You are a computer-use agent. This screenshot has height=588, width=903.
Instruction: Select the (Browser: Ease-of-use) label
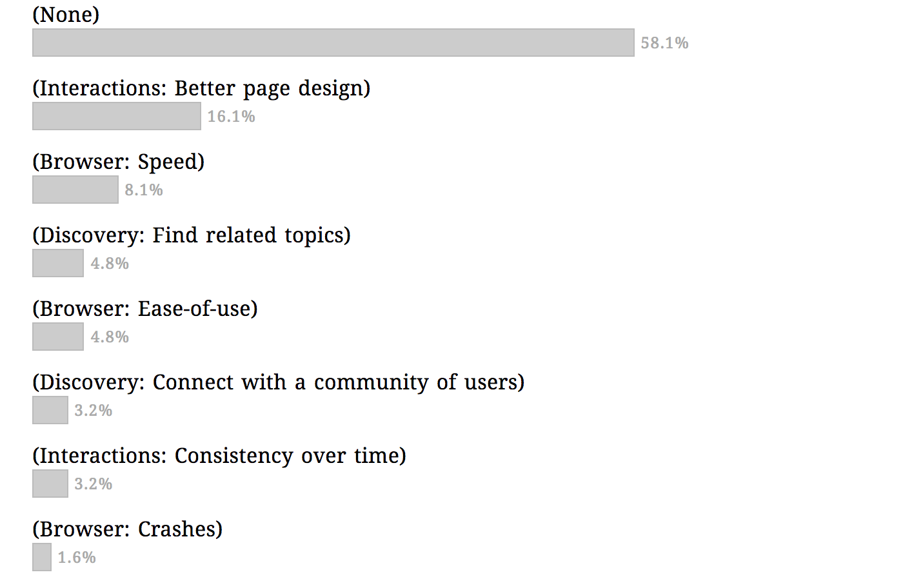point(145,309)
